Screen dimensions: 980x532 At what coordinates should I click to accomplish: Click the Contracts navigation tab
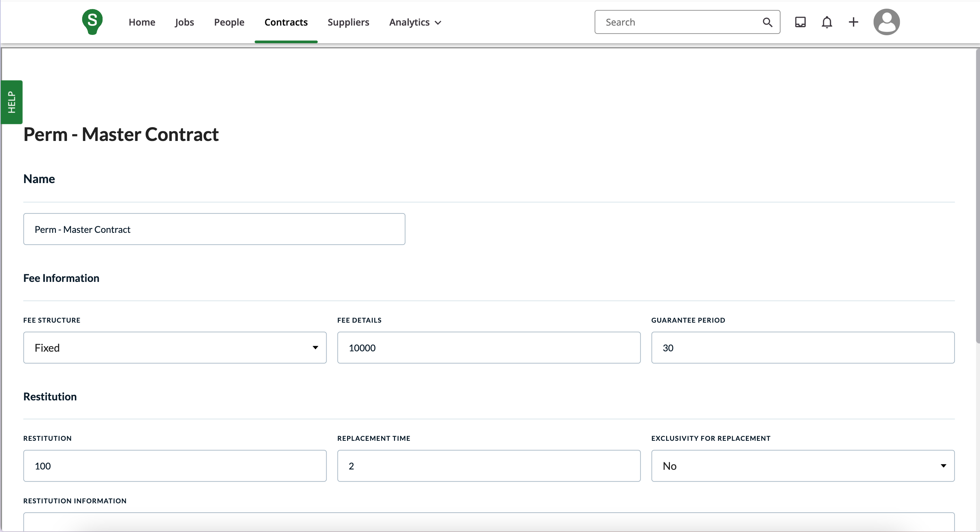pyautogui.click(x=286, y=22)
